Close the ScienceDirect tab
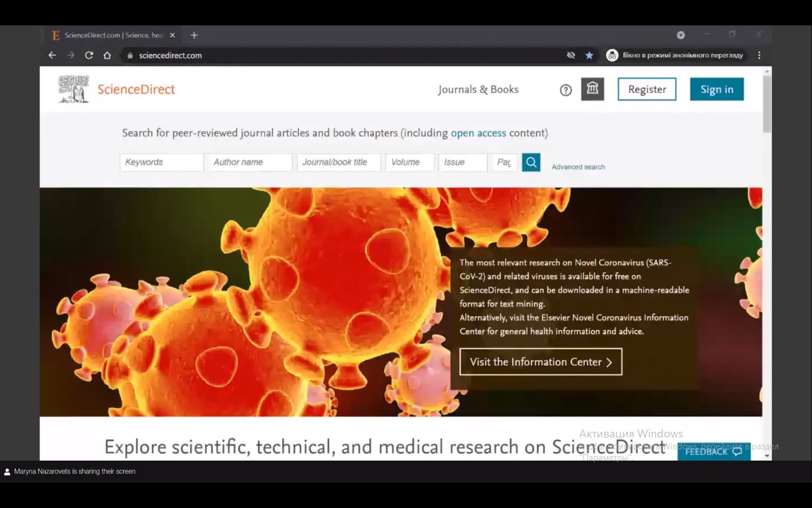 pyautogui.click(x=173, y=35)
